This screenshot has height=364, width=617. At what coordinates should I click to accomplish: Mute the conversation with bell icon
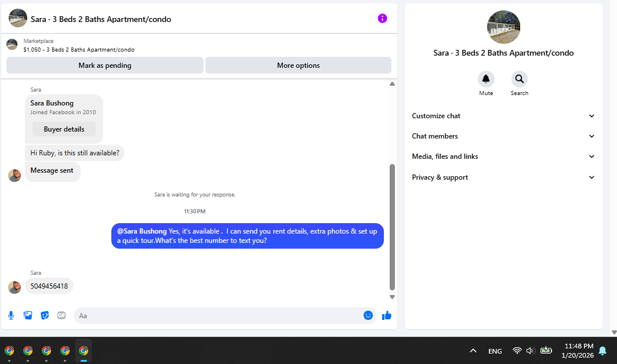point(486,79)
